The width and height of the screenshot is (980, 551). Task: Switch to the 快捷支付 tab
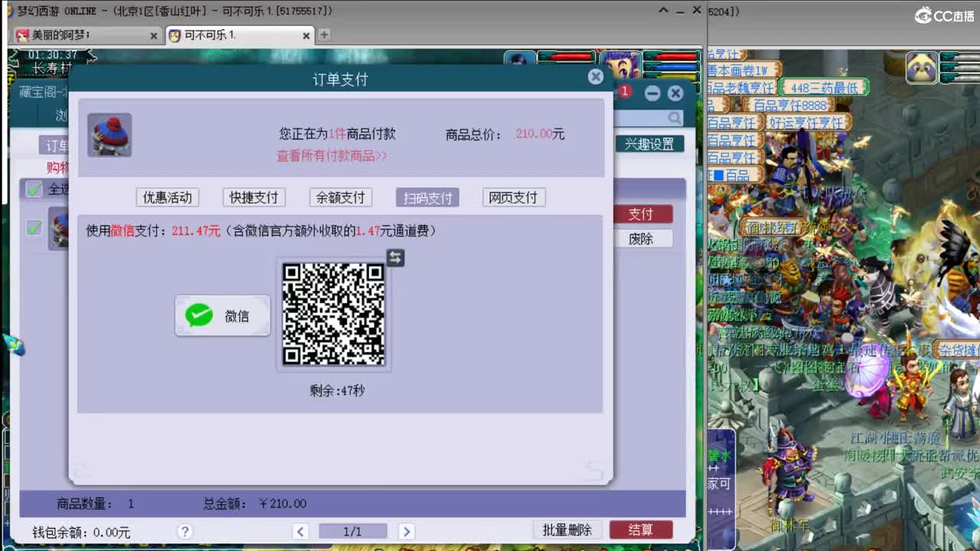[x=254, y=197]
